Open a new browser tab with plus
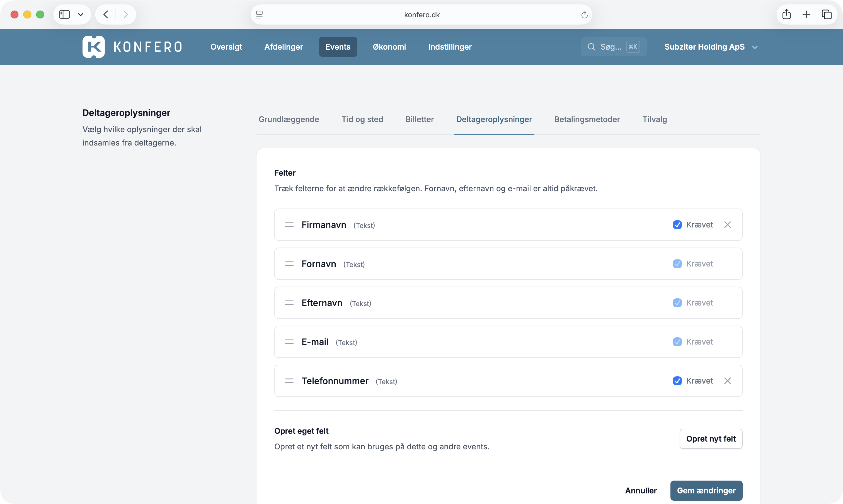The width and height of the screenshot is (843, 504). pos(806,14)
